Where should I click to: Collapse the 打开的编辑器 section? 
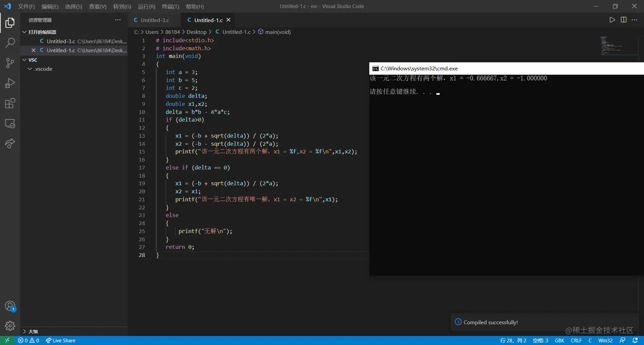[24, 32]
